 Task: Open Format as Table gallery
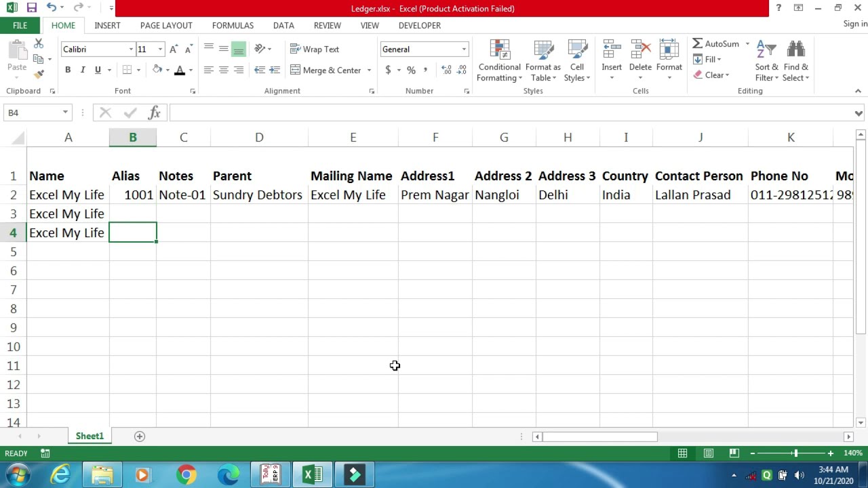[x=542, y=62]
